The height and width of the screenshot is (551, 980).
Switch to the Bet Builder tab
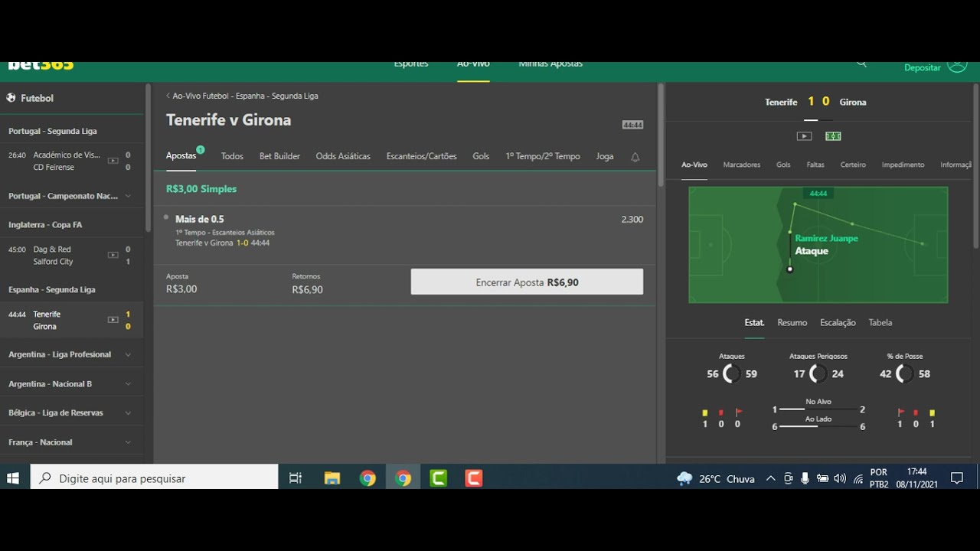(x=279, y=156)
